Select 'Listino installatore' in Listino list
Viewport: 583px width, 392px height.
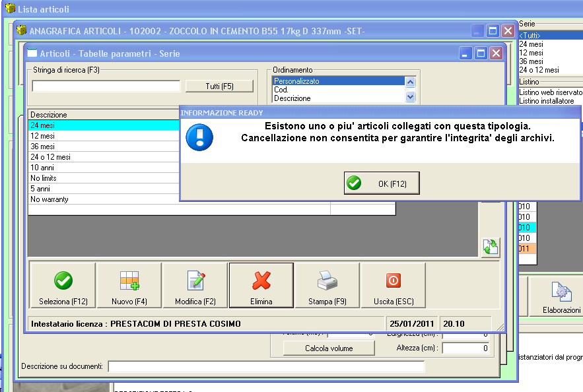[x=551, y=101]
